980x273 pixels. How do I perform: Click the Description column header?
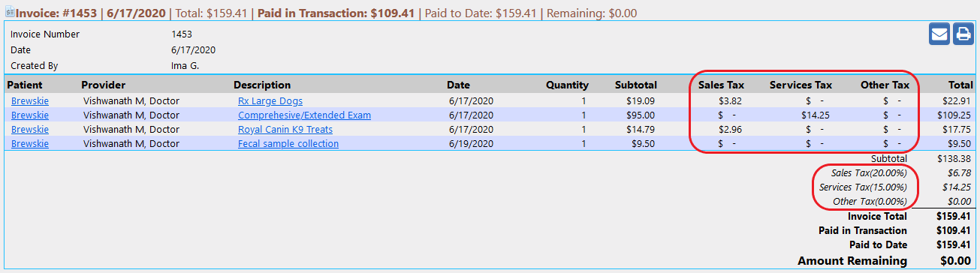tap(262, 85)
